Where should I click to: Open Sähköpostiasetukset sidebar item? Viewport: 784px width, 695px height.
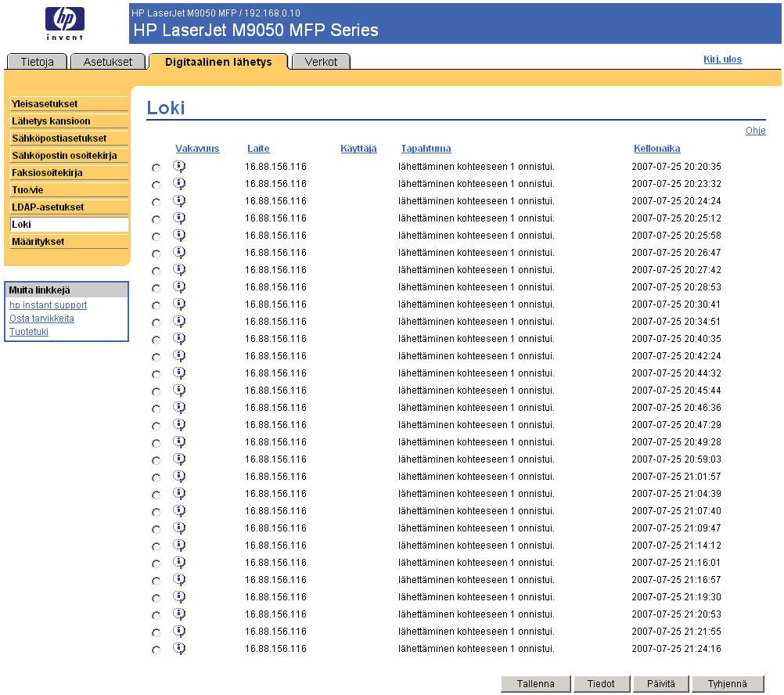click(69, 139)
